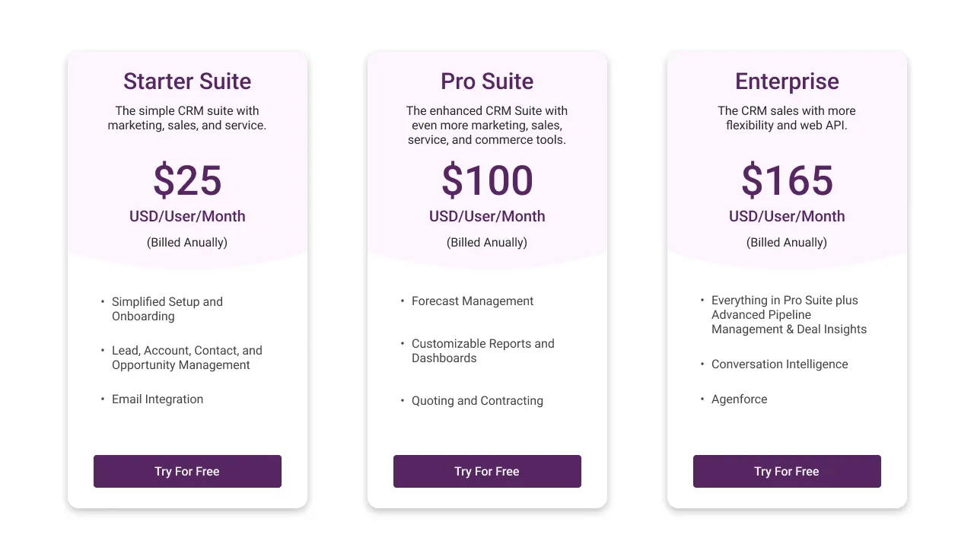
Task: Select the Pro Suite plan title
Action: pyautogui.click(x=487, y=81)
